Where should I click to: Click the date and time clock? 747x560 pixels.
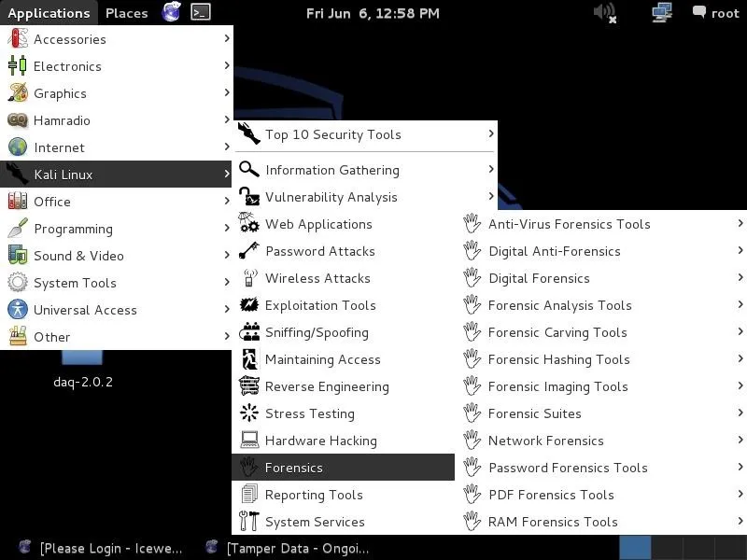point(373,13)
